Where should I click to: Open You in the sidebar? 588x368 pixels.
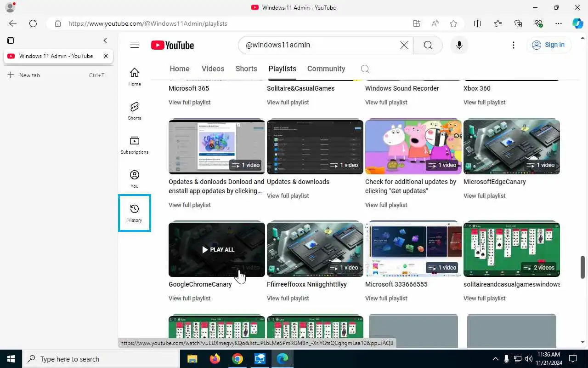135,179
